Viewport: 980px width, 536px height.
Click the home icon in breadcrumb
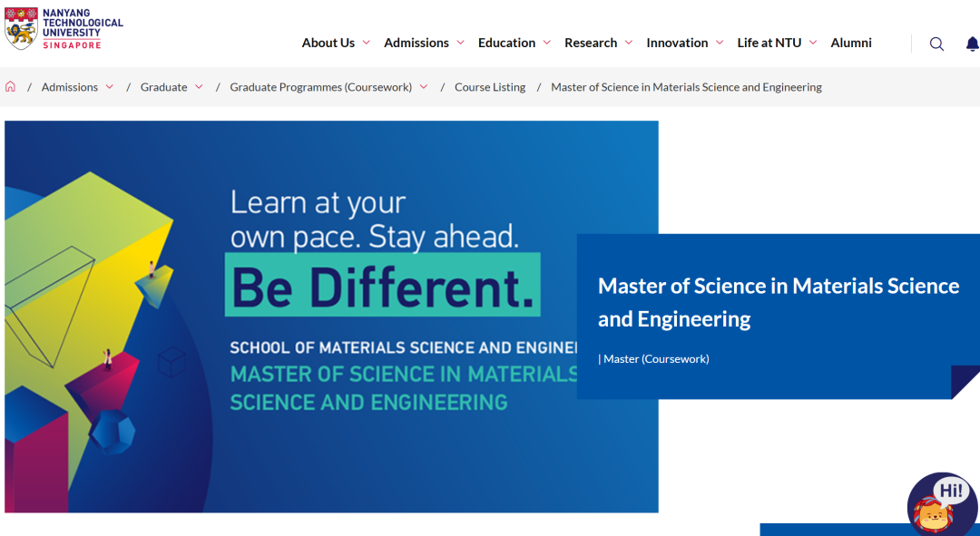pos(11,87)
